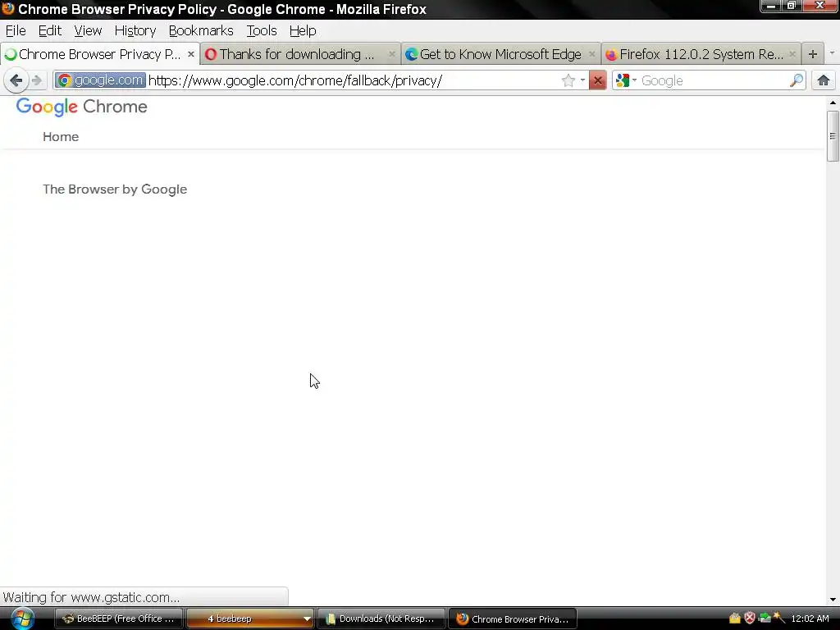Click the red security shield tray icon
The height and width of the screenshot is (630, 840).
pyautogui.click(x=750, y=619)
